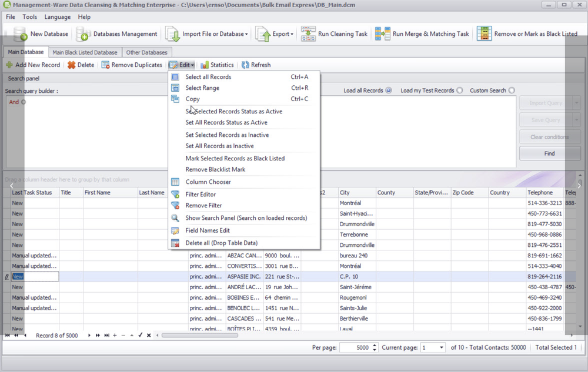
Task: Open the Databases Management icon
Action: click(x=83, y=33)
